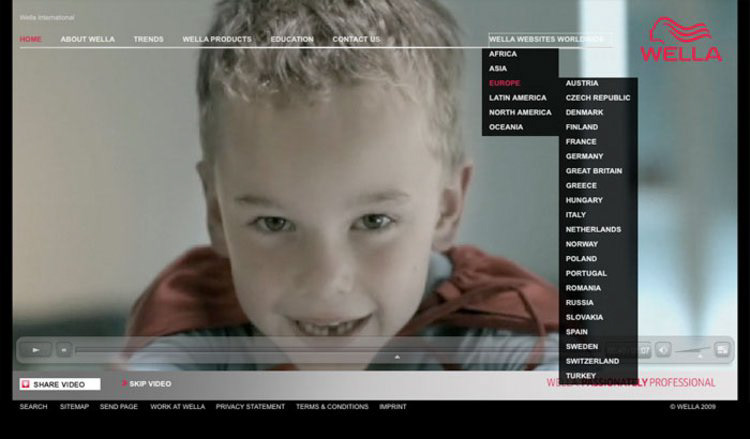
Task: Open the Send Page footer link
Action: (x=119, y=406)
